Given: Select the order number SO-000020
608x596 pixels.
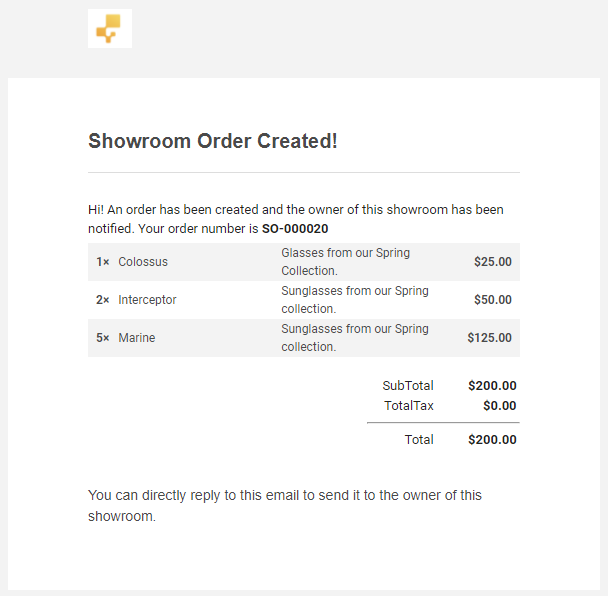Looking at the screenshot, I should tap(295, 229).
